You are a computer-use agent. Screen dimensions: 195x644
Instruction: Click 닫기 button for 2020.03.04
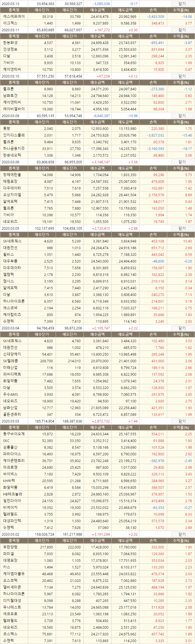point(182,328)
